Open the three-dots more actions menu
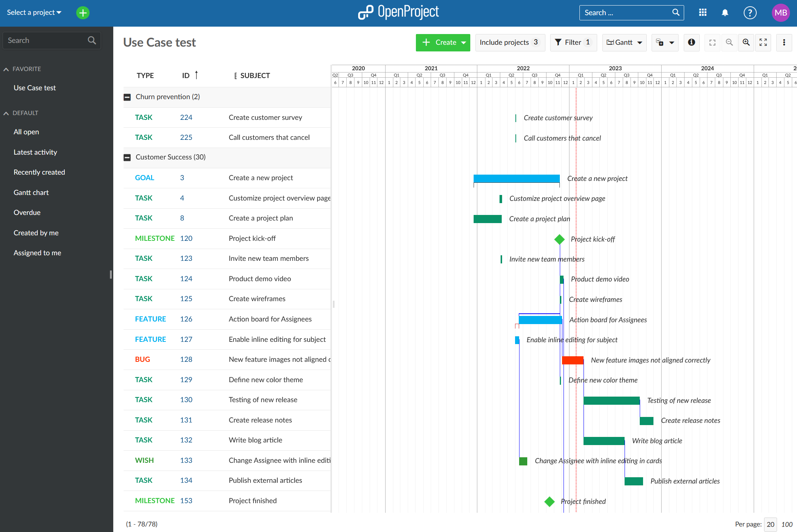 tap(784, 43)
